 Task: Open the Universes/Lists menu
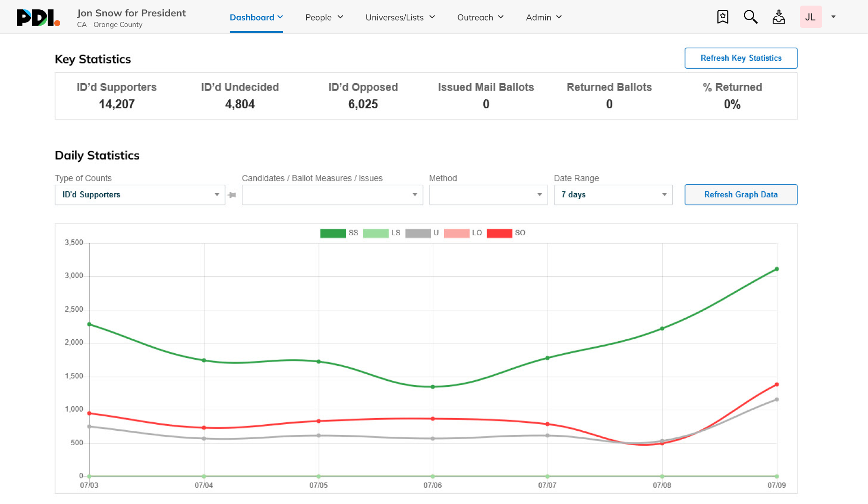[400, 17]
